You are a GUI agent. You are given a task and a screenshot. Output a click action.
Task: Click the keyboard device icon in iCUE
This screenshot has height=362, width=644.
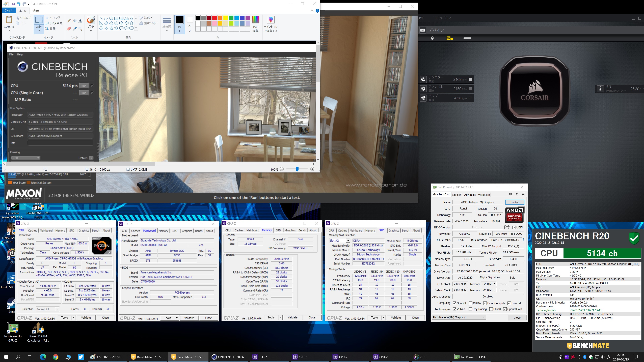coord(423,30)
